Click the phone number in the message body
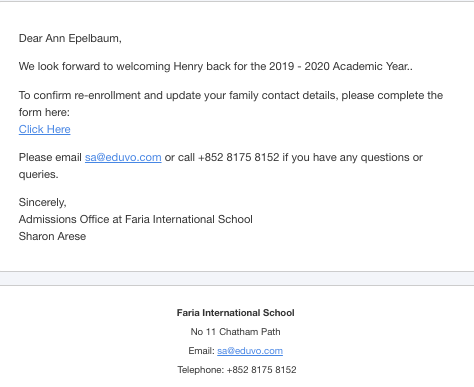Screen dimensions: 474x387 238,157
